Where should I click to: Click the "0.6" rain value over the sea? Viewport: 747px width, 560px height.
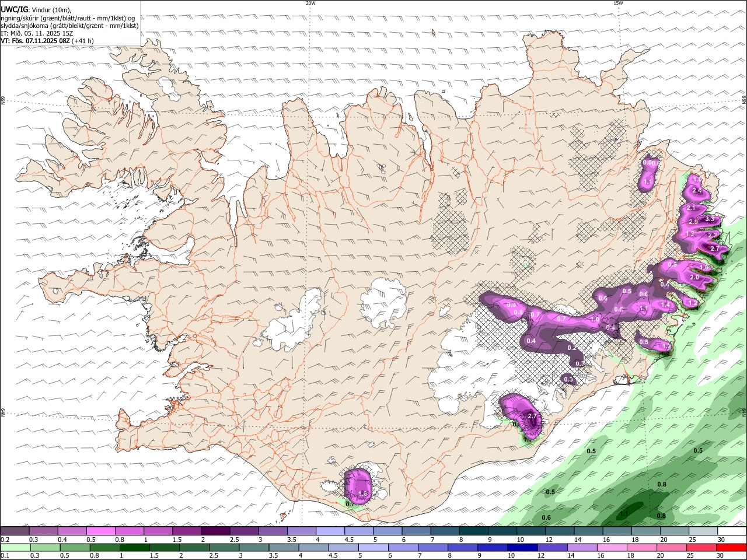(546, 518)
